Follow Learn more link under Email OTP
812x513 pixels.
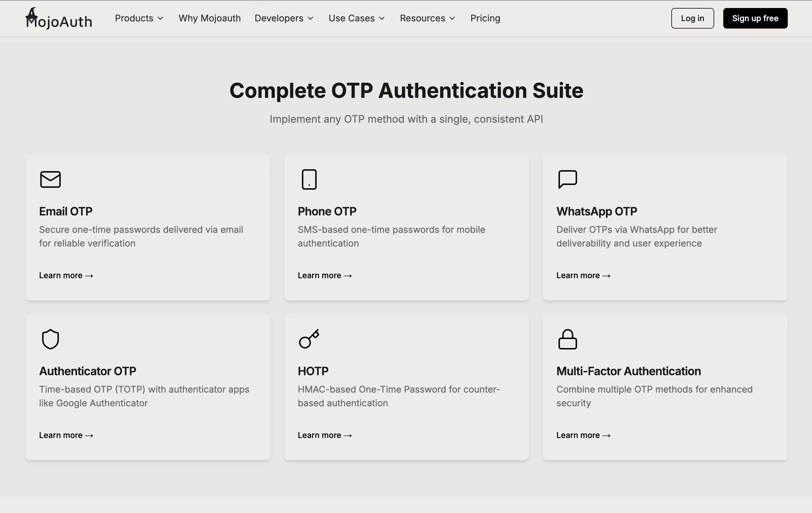pos(66,275)
